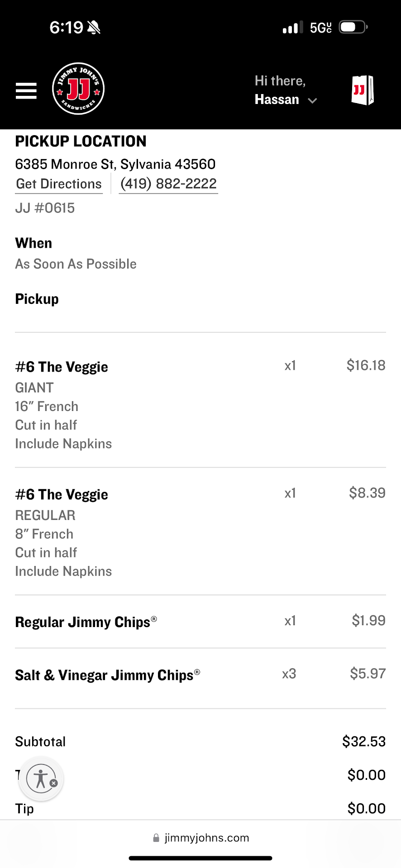Call the store at (419) 882-2222
Screen dimensions: 401x868
point(168,184)
